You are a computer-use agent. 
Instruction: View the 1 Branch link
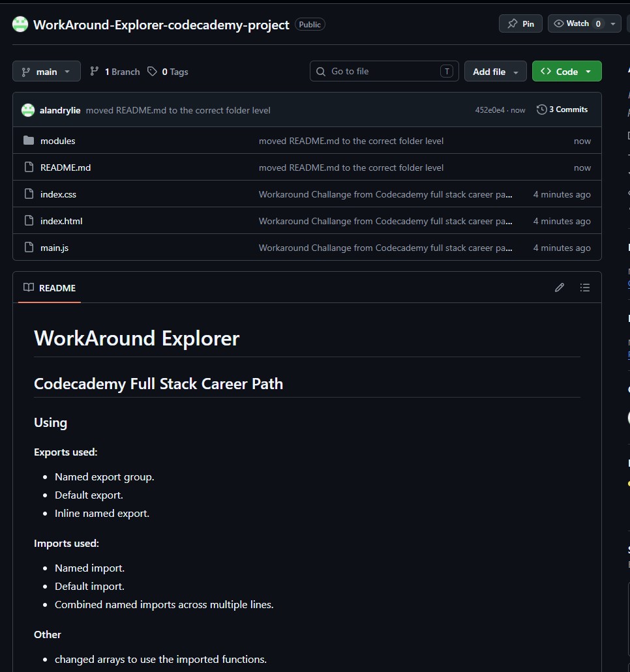pyautogui.click(x=115, y=72)
